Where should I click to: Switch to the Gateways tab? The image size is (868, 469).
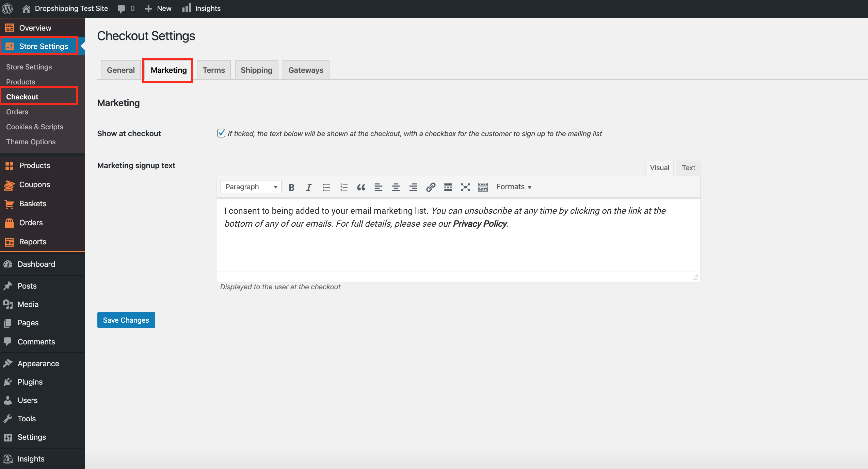306,70
